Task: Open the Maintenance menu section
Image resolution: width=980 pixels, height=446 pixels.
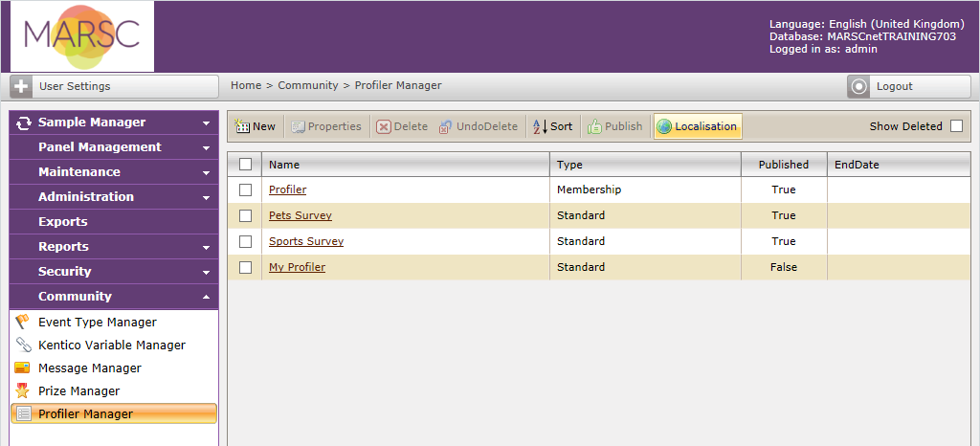Action: coord(115,171)
